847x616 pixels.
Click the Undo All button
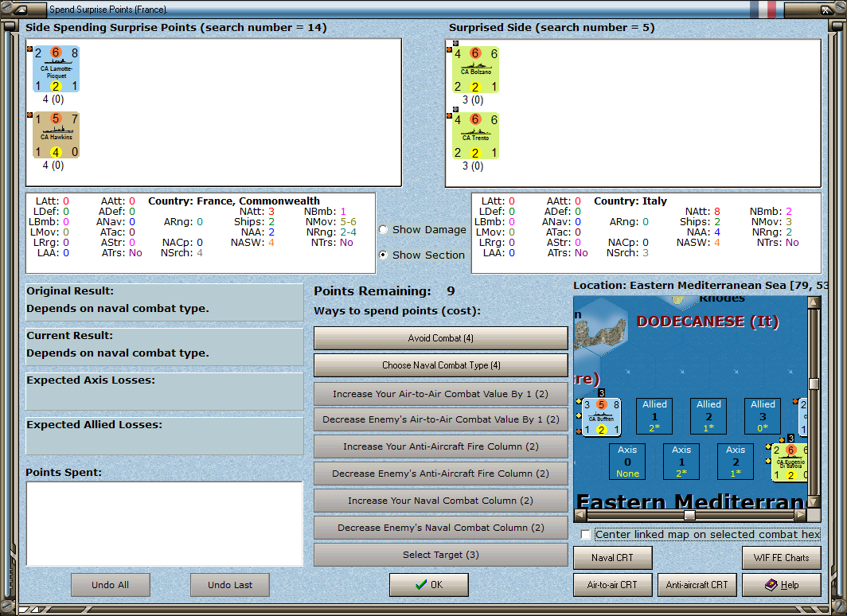110,585
